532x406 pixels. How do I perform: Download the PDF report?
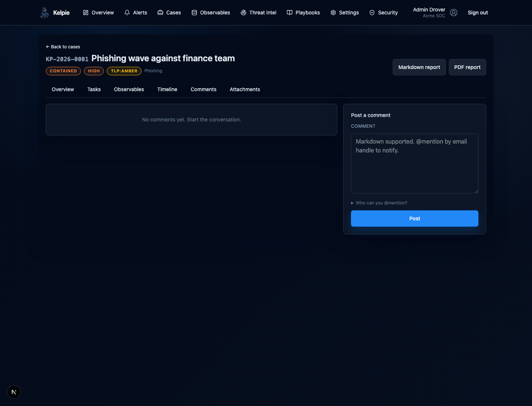tap(467, 67)
